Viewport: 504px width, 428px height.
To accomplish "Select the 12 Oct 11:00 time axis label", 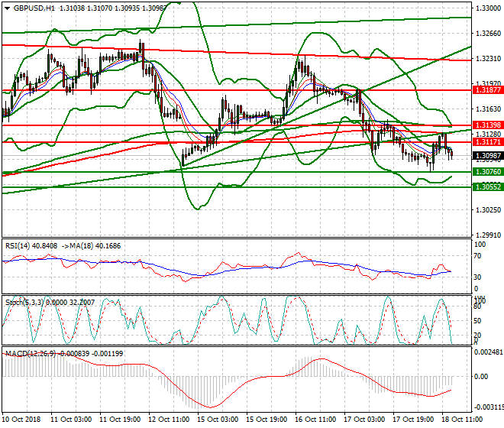I will point(169,420).
